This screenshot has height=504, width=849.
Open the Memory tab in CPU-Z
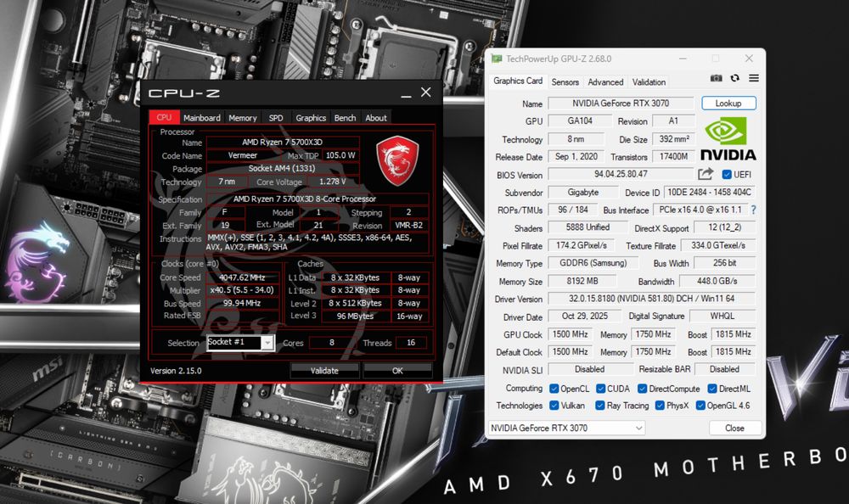(243, 117)
